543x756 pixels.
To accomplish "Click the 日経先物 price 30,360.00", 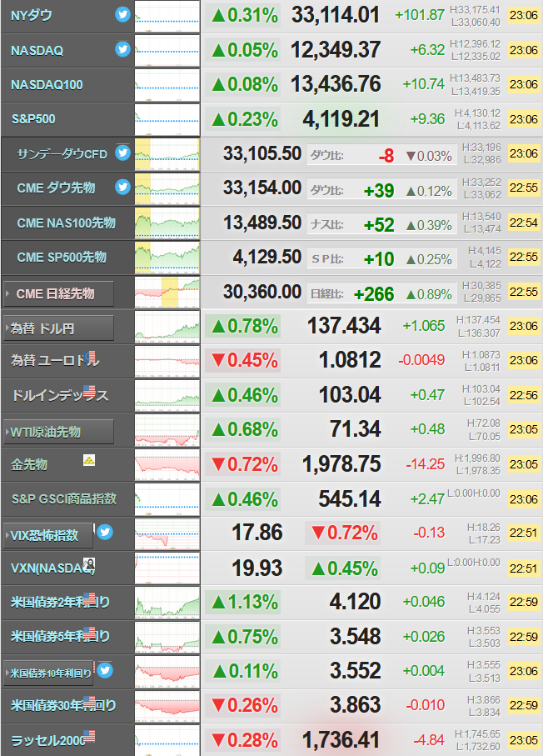I will point(262,292).
